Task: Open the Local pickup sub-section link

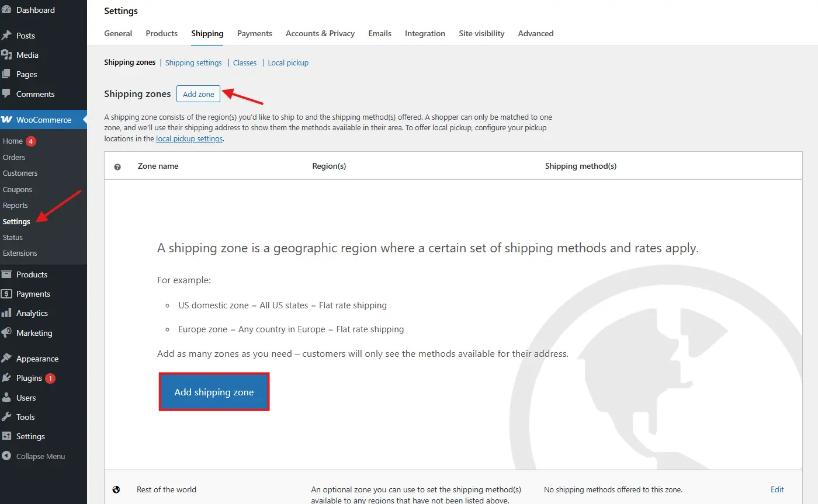Action: (x=288, y=62)
